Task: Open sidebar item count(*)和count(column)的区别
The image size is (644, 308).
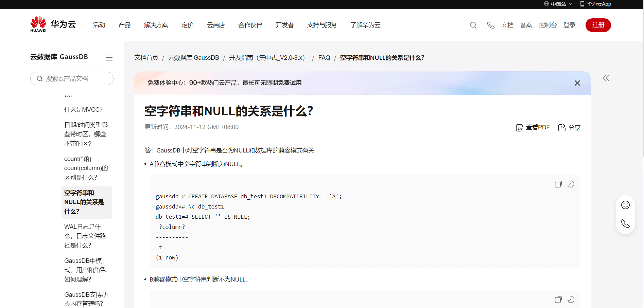Action: [x=86, y=168]
